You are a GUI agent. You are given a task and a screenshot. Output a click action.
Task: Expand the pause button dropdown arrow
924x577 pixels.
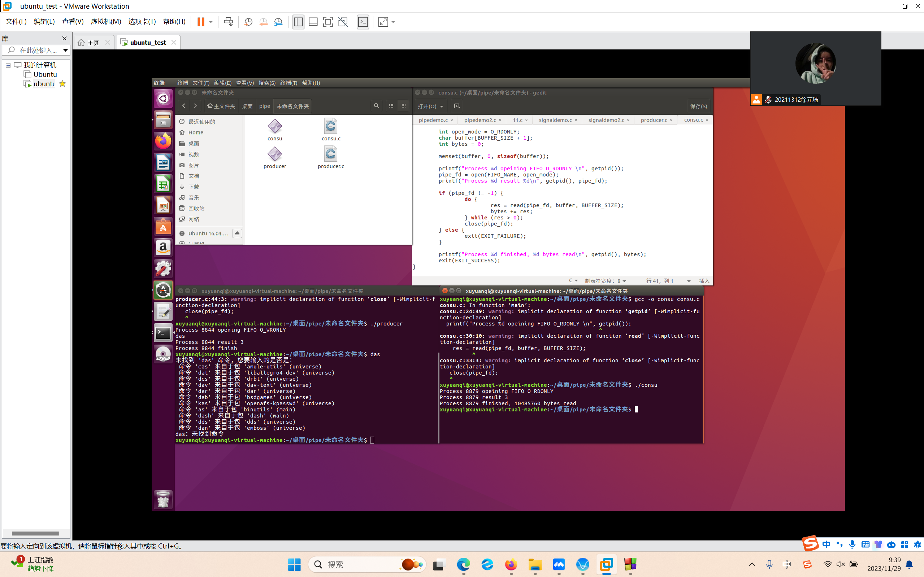pyautogui.click(x=211, y=22)
